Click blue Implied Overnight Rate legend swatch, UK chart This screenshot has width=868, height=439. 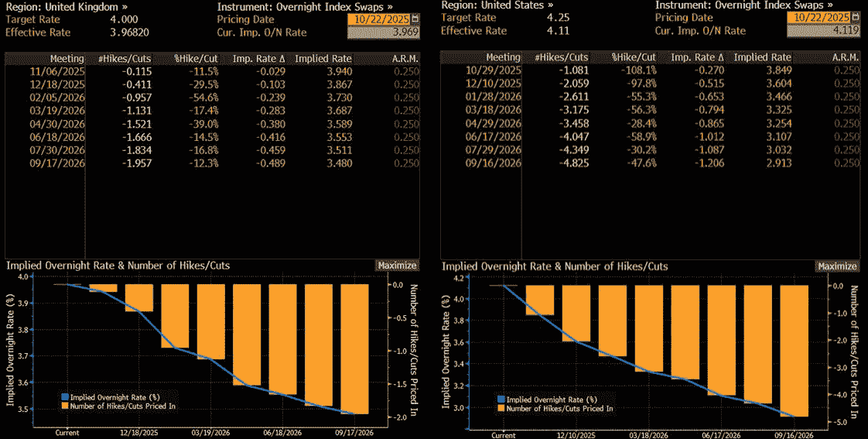tap(64, 397)
